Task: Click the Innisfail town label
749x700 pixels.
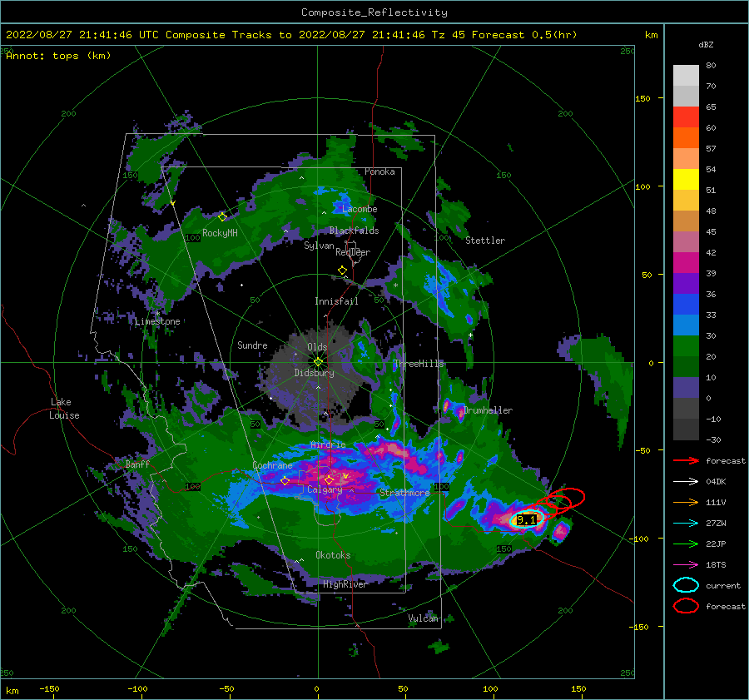Action: 336,301
